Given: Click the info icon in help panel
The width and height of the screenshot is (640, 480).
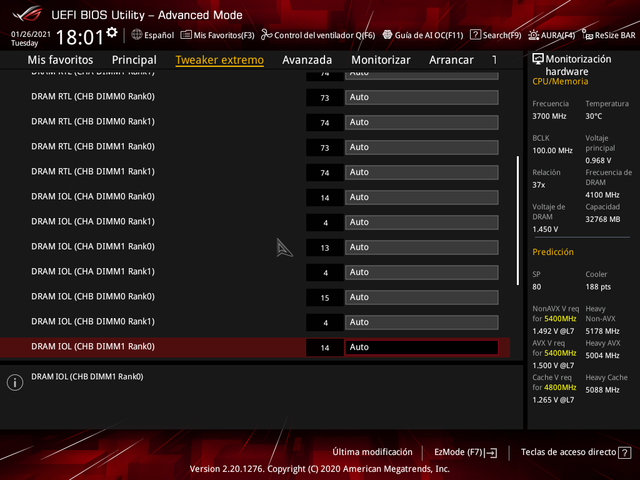Looking at the screenshot, I should [x=15, y=382].
